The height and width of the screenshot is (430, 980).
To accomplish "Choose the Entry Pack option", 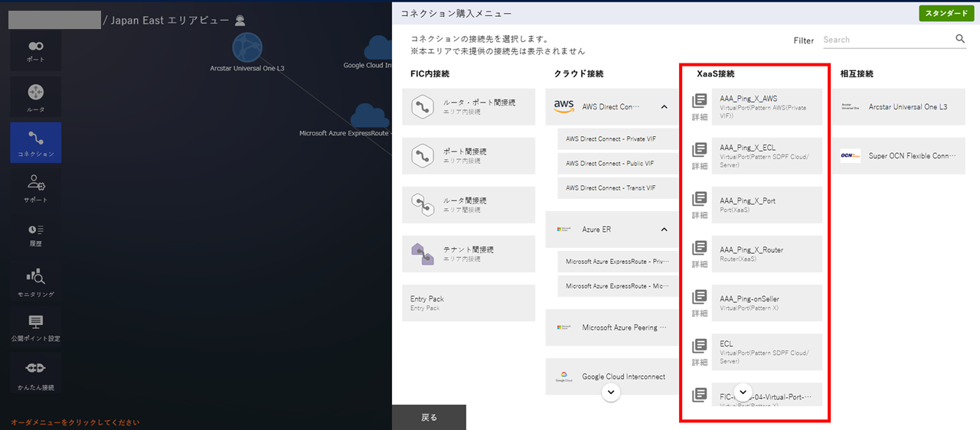I will [469, 303].
